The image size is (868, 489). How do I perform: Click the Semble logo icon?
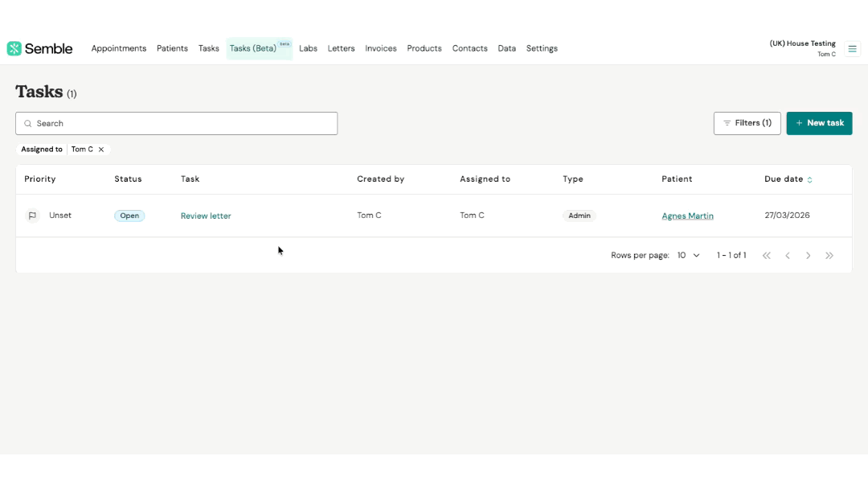14,49
